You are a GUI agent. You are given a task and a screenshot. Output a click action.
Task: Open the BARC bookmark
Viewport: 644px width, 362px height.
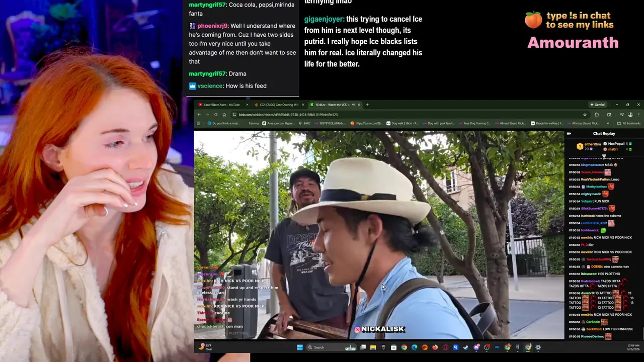pyautogui.click(x=304, y=123)
